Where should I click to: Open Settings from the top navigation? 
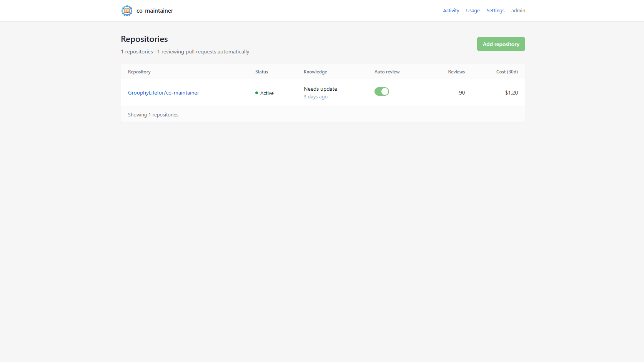pos(495,11)
